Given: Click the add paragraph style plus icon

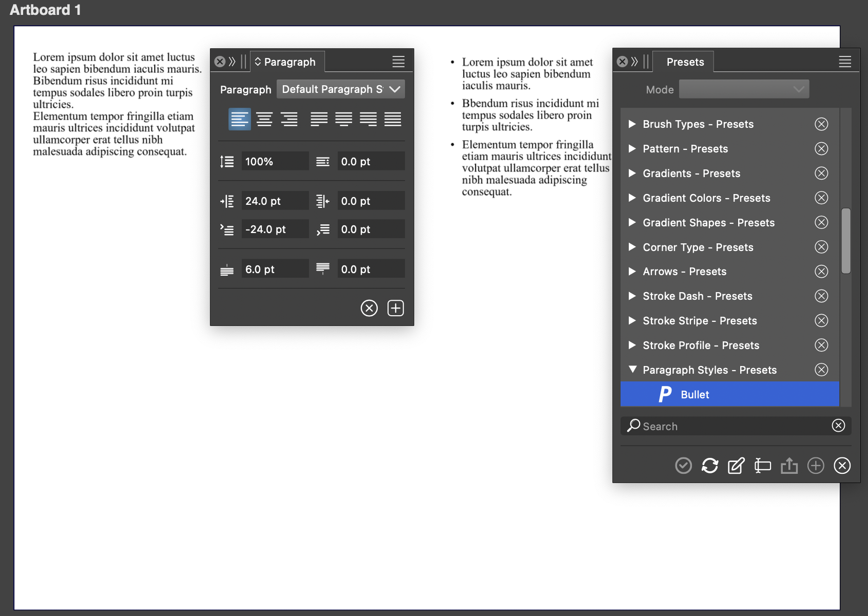Looking at the screenshot, I should [x=395, y=308].
